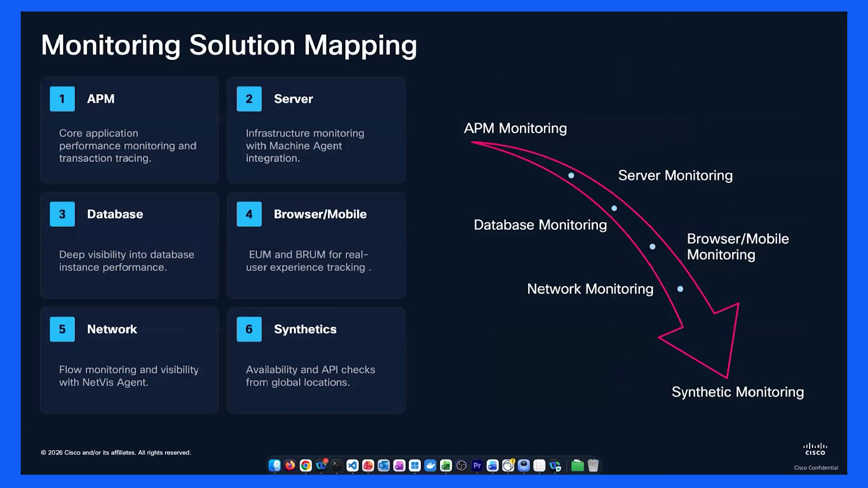
Task: Open Microsoft Word in the dock
Action: (x=493, y=465)
